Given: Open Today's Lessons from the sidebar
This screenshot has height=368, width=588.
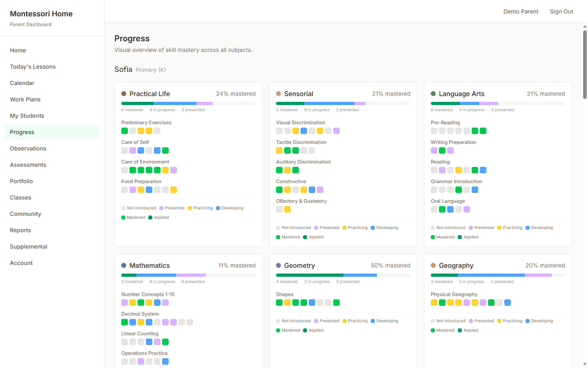Looking at the screenshot, I should [x=32, y=66].
